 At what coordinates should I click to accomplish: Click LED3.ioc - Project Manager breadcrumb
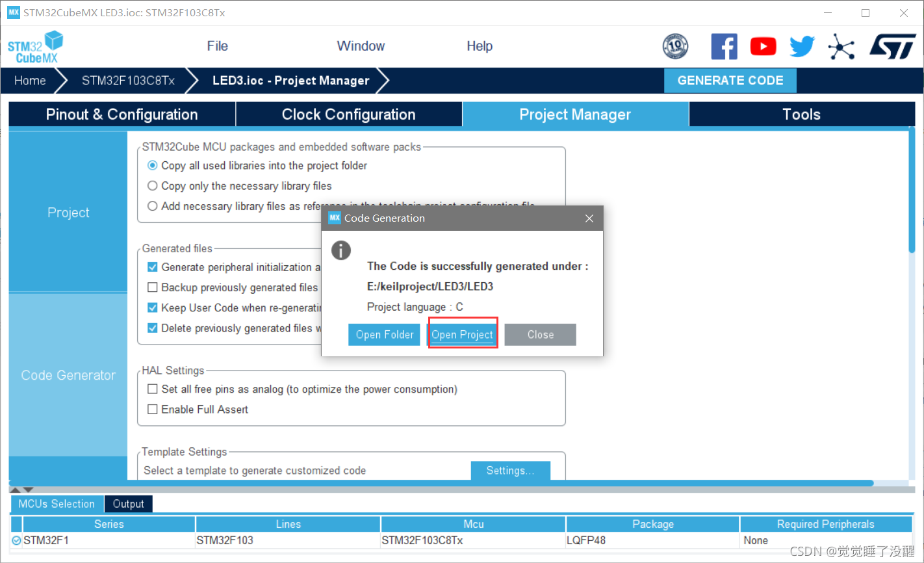point(291,81)
